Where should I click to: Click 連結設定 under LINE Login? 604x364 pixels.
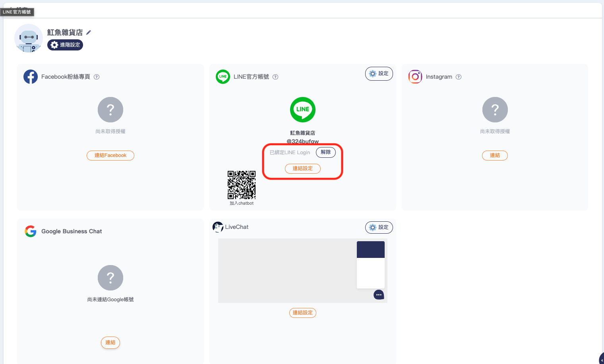click(x=302, y=168)
